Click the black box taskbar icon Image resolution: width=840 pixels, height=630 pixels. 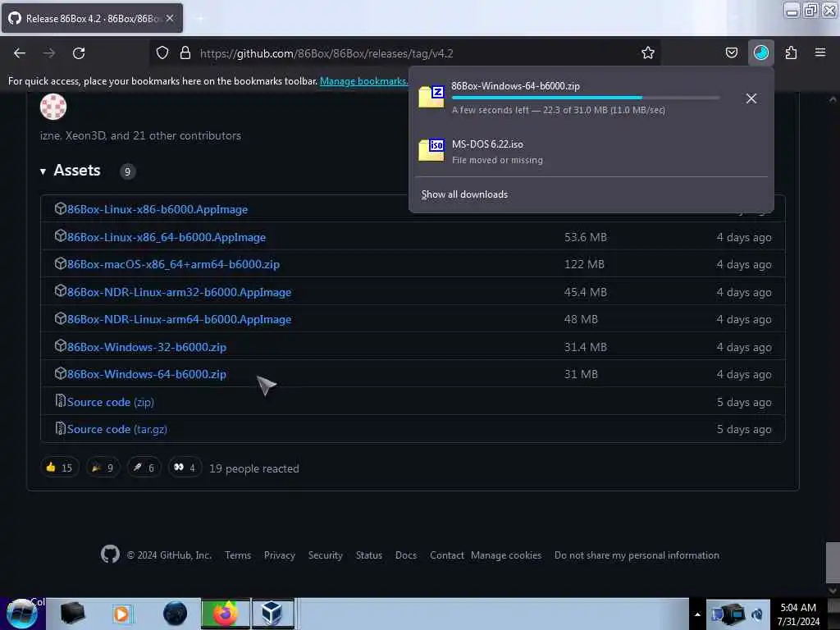[x=72, y=614]
